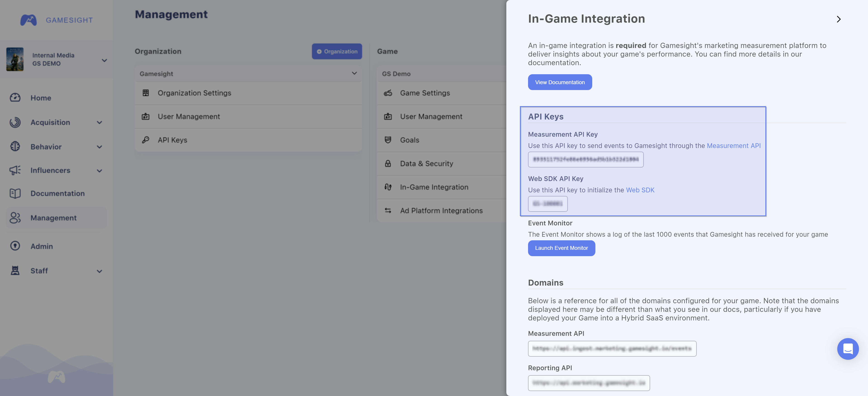This screenshot has width=868, height=396.
Task: Click Launch Event Monitor button
Action: coord(561,248)
